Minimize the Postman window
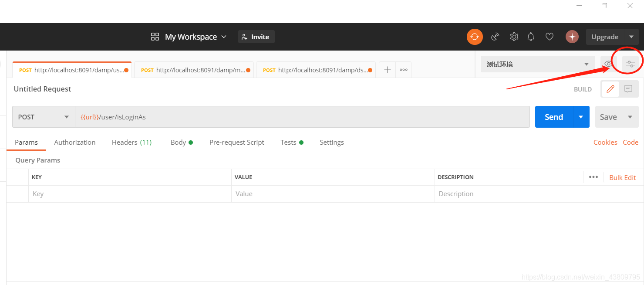The image size is (644, 285). pyautogui.click(x=579, y=6)
